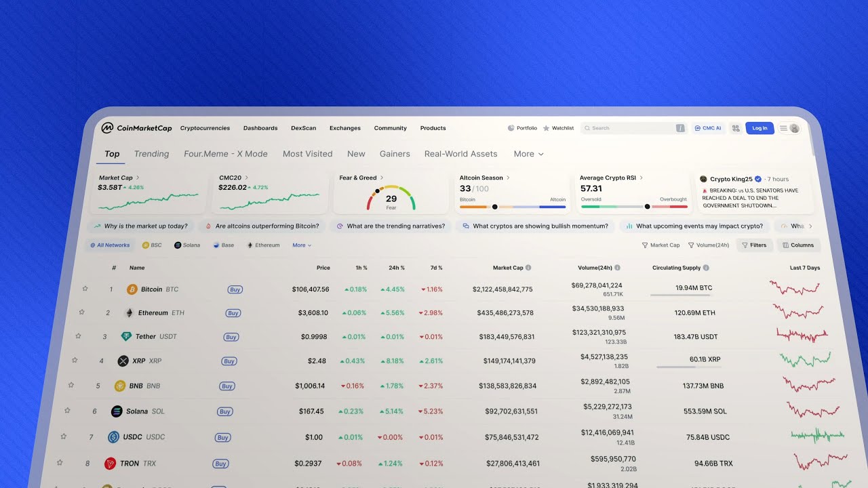Star XRP to add to watchlist
Viewport: 868px width, 488px height.
click(x=75, y=361)
